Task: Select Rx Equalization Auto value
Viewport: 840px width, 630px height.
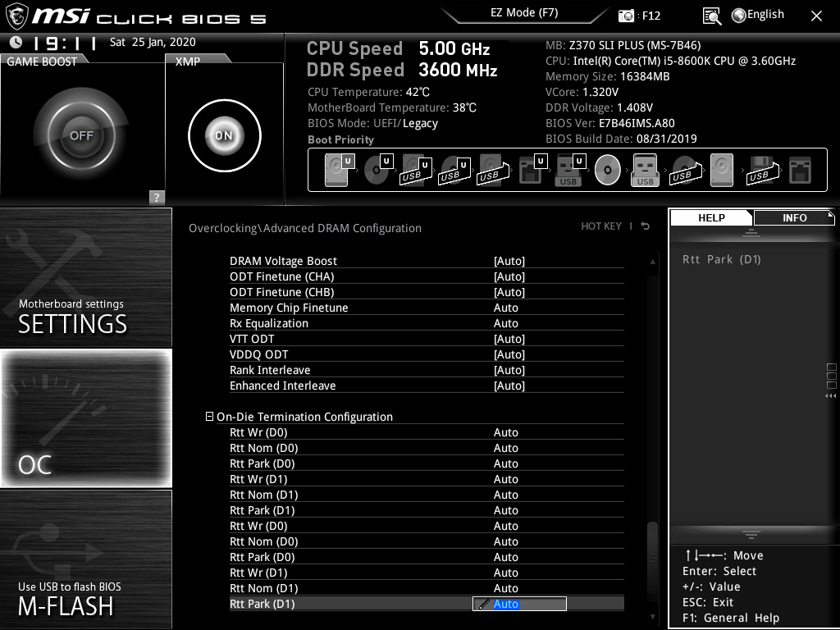Action: point(505,323)
